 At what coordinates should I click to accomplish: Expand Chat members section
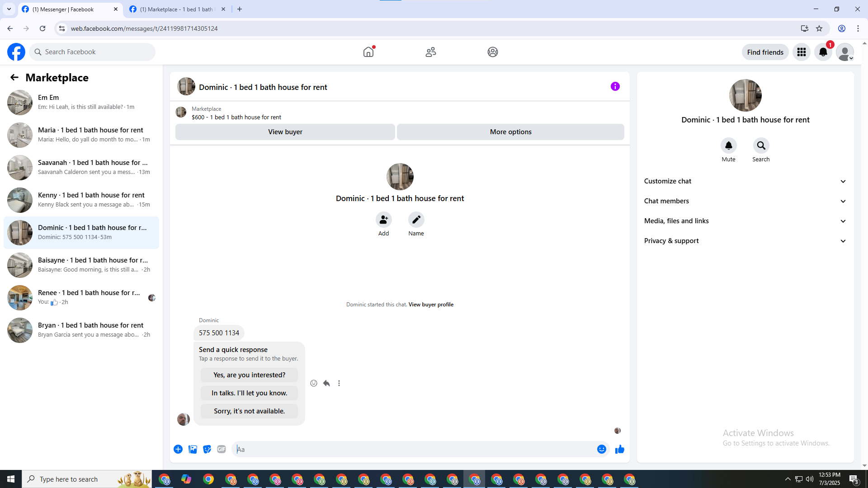745,201
